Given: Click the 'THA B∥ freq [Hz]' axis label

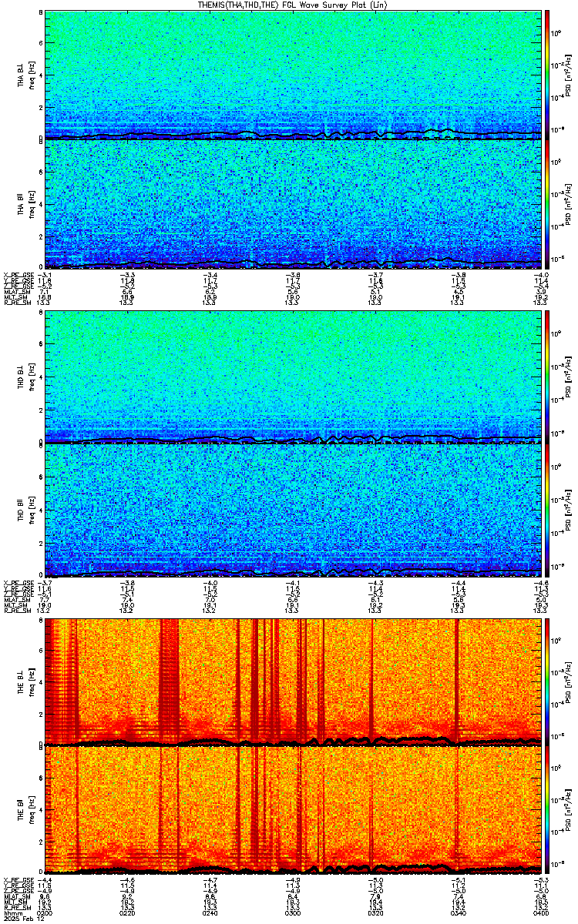Looking at the screenshot, I should (25, 204).
